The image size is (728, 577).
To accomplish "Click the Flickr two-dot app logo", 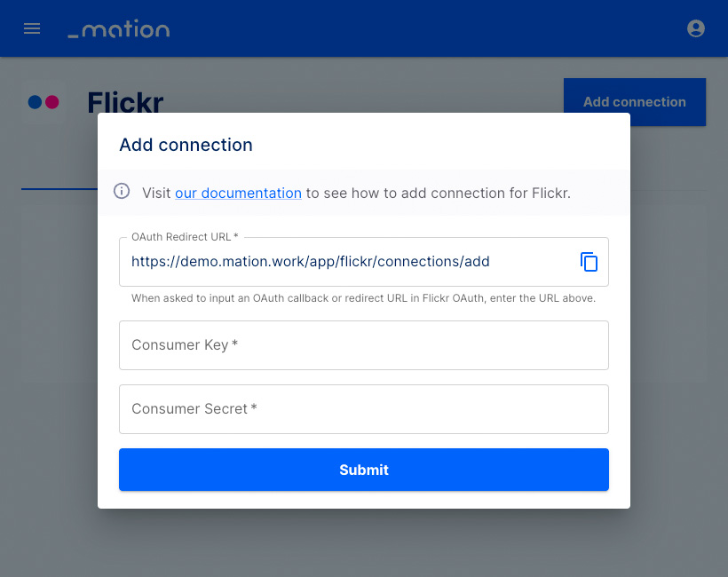I will (x=44, y=102).
